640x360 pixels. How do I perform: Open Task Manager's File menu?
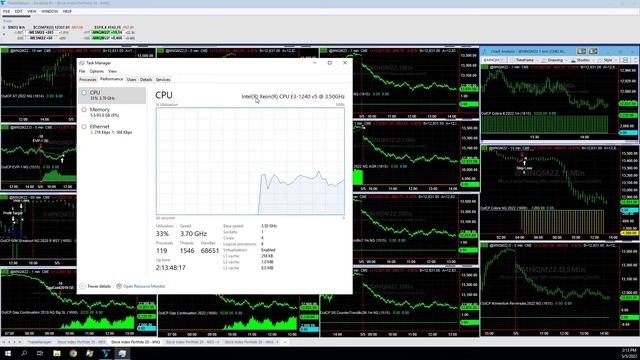click(x=82, y=71)
